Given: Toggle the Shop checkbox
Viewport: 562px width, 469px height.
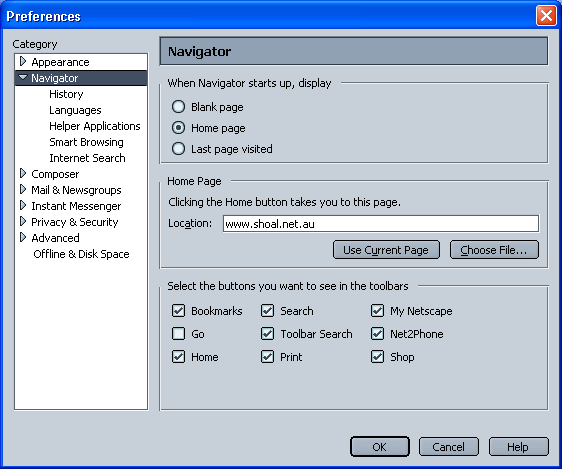Looking at the screenshot, I should click(377, 357).
